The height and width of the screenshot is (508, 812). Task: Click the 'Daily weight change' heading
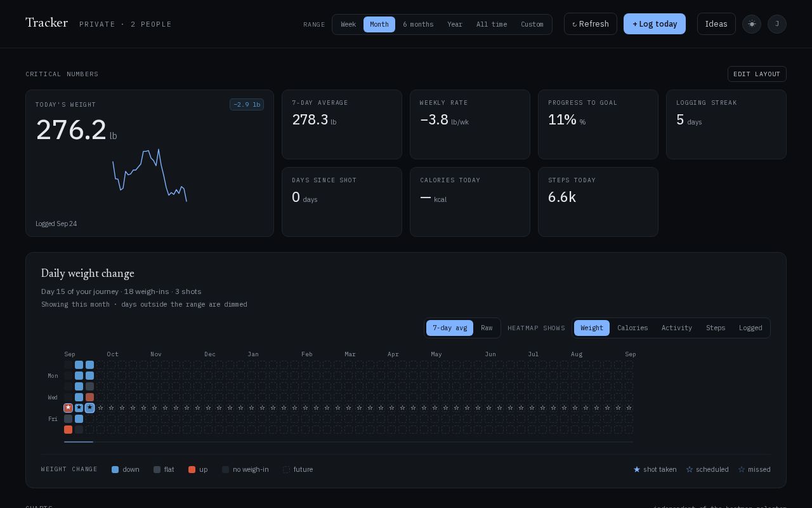pos(88,273)
